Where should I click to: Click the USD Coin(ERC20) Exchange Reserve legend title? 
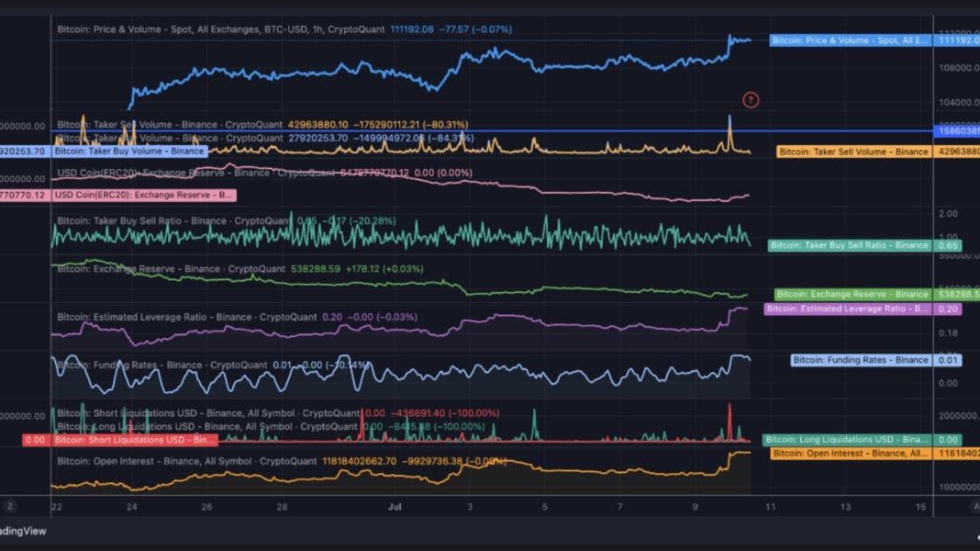coord(196,173)
